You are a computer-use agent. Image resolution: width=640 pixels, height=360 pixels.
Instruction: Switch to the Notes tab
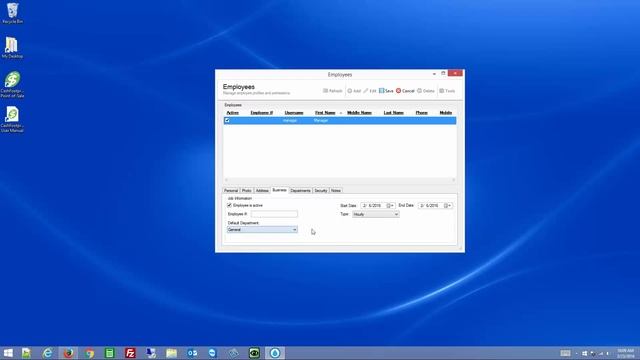coord(336,191)
